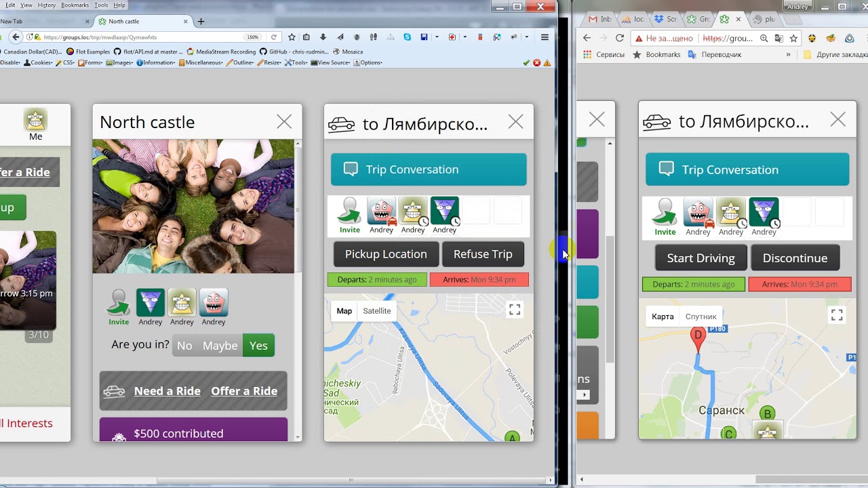This screenshot has width=868, height=488.
Task: Click Invite in right trip card
Action: 665,218
